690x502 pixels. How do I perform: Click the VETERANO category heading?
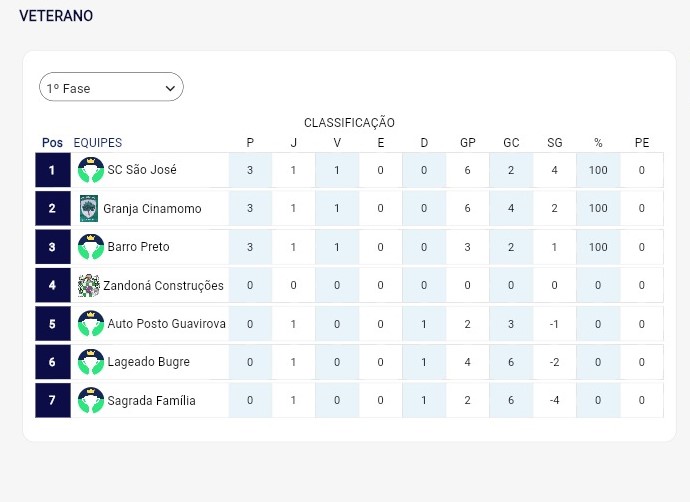tap(56, 16)
